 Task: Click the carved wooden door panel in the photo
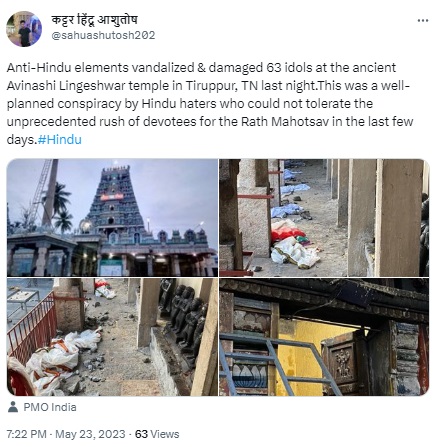tap(342, 362)
